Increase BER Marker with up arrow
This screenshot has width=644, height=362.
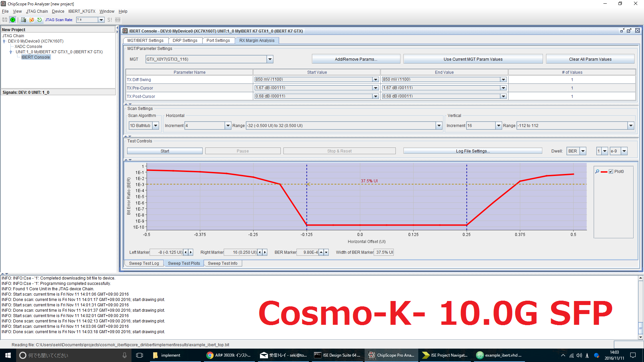point(321,252)
